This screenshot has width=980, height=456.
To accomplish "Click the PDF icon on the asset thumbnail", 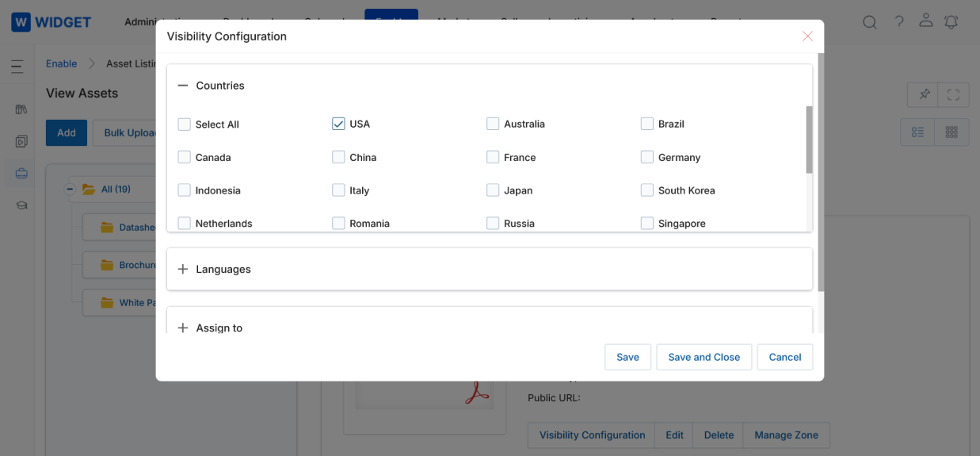I will (477, 392).
